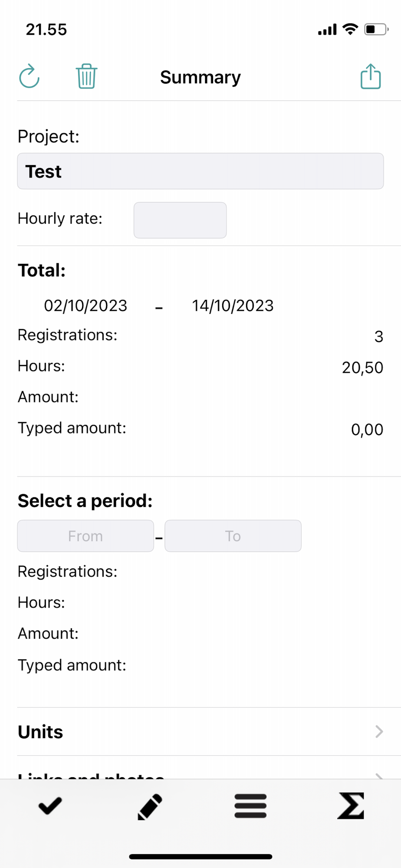The image size is (401, 868).
Task: Tap the end date 14/10/2023
Action: click(x=233, y=306)
